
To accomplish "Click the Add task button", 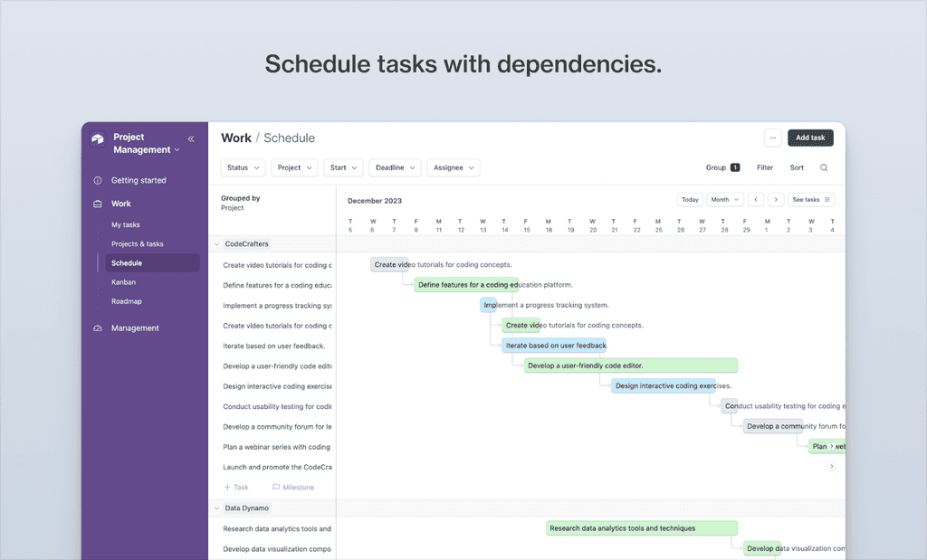I will click(809, 138).
